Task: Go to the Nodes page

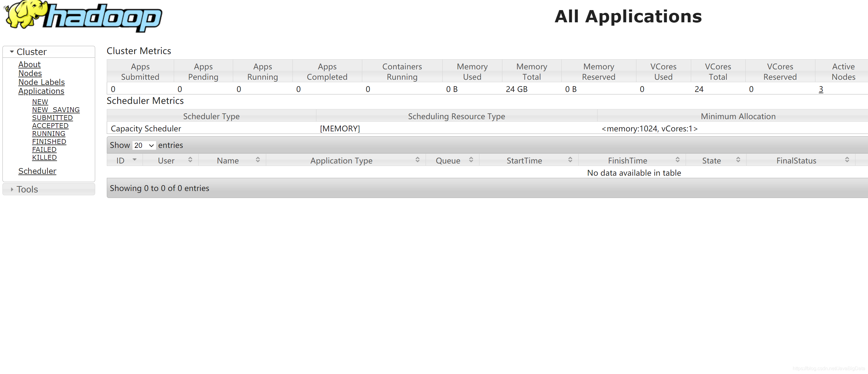Action: click(x=30, y=73)
